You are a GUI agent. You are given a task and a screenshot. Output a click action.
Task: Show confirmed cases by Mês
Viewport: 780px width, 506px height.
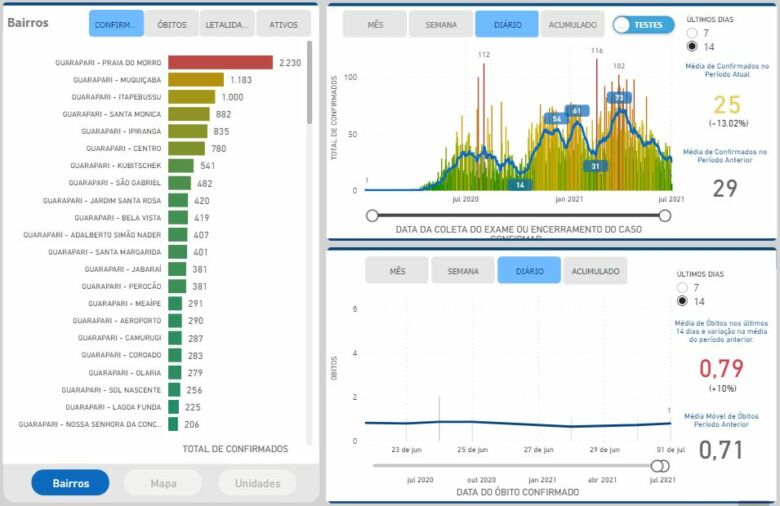pyautogui.click(x=376, y=25)
